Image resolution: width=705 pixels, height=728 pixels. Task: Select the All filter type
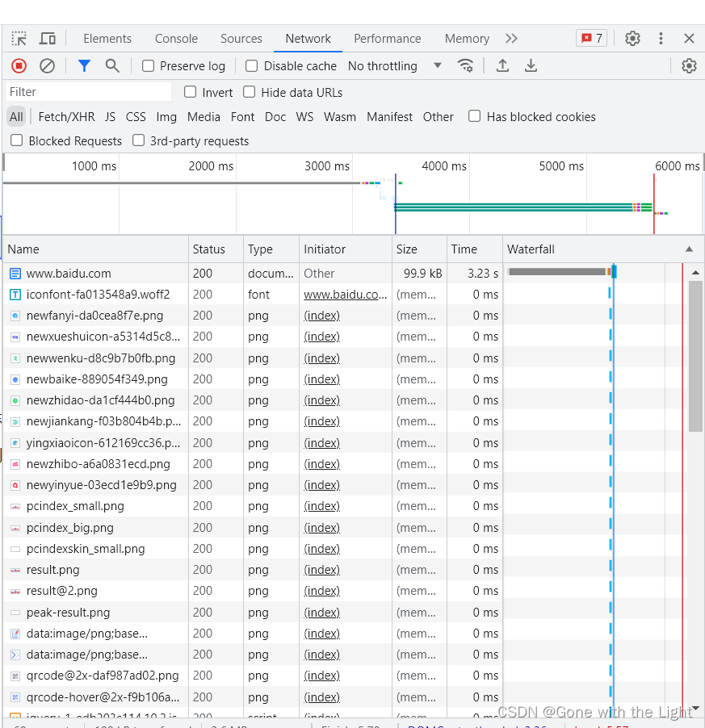point(16,117)
